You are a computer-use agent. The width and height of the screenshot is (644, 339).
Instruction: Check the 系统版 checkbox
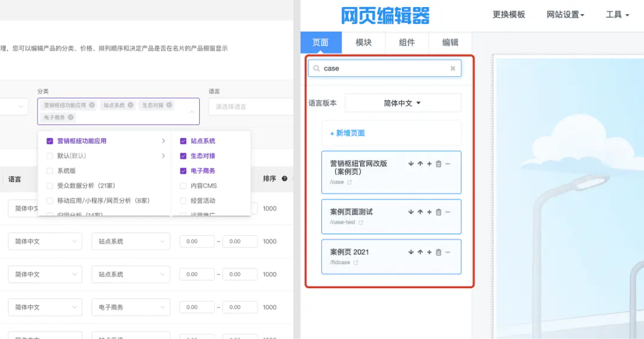[x=50, y=171]
